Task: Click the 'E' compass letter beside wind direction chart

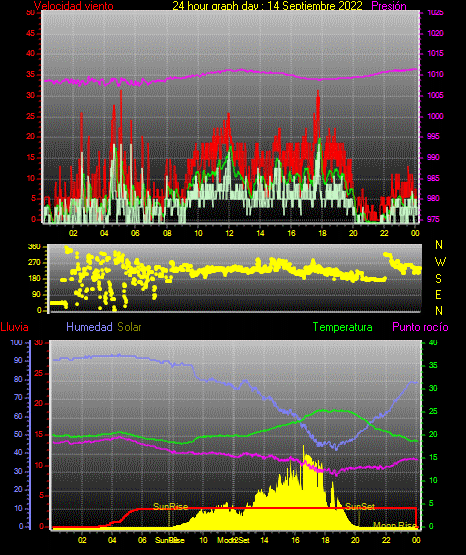Action: coord(438,294)
